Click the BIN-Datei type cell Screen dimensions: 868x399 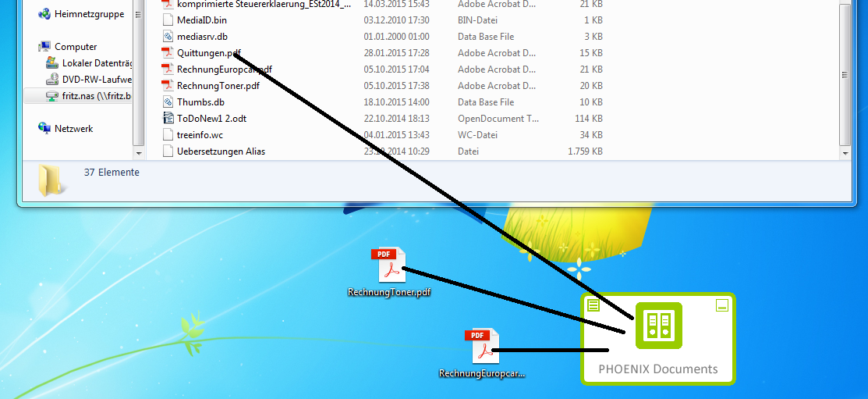coord(478,20)
